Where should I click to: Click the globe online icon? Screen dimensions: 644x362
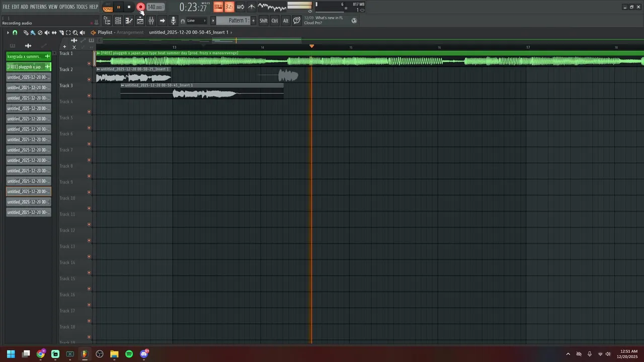pyautogui.click(x=354, y=21)
